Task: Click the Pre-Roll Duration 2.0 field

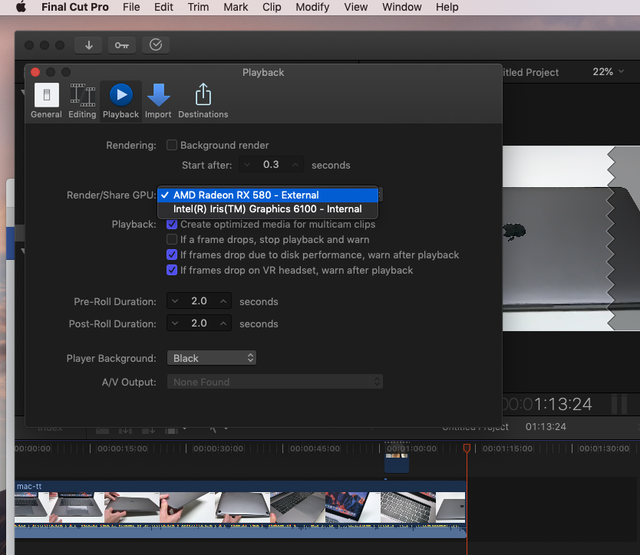Action: point(199,301)
